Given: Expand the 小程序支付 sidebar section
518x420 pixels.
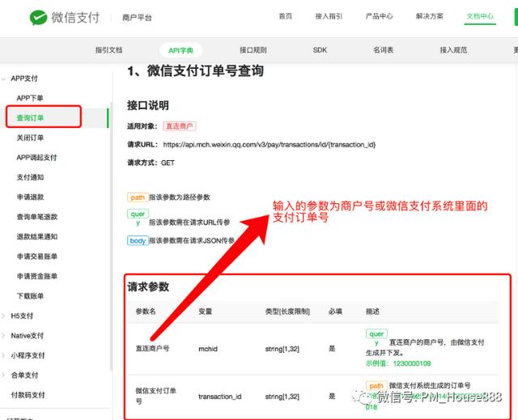Looking at the screenshot, I should (27, 355).
